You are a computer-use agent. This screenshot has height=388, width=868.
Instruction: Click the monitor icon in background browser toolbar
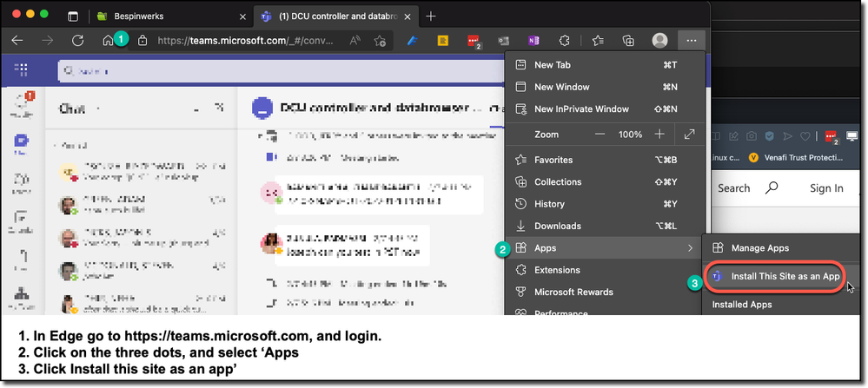tap(853, 135)
